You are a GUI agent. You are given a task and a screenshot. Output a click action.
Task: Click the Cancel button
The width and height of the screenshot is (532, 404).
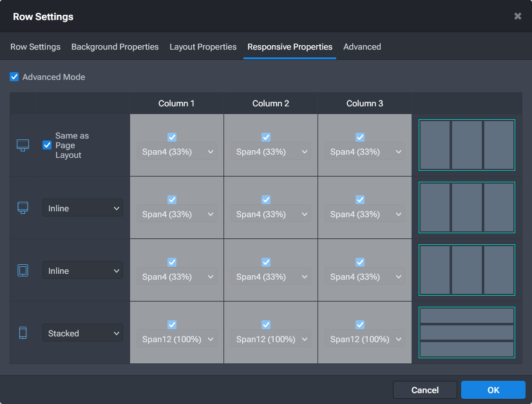424,390
